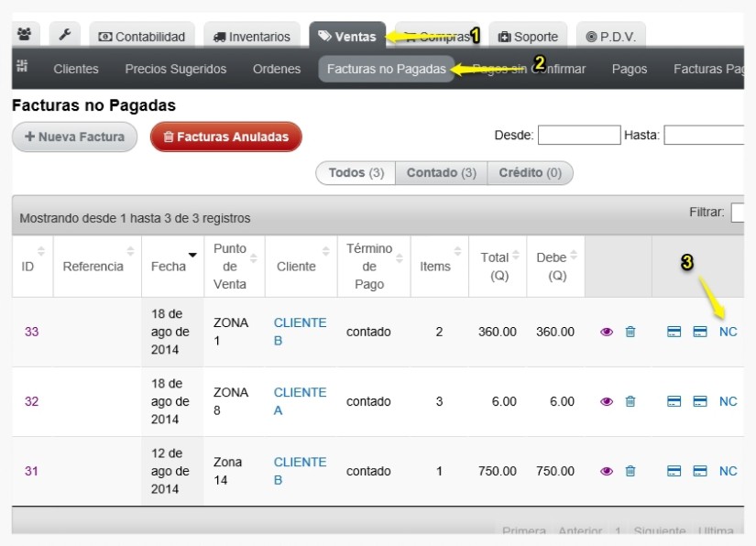The width and height of the screenshot is (756, 546).
Task: Filter by Todos (3) toggle
Action: (x=356, y=172)
